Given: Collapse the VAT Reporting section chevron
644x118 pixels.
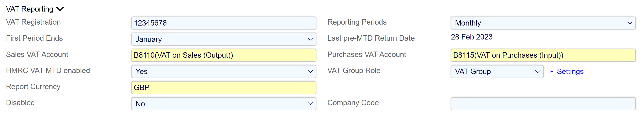Looking at the screenshot, I should coord(60,9).
